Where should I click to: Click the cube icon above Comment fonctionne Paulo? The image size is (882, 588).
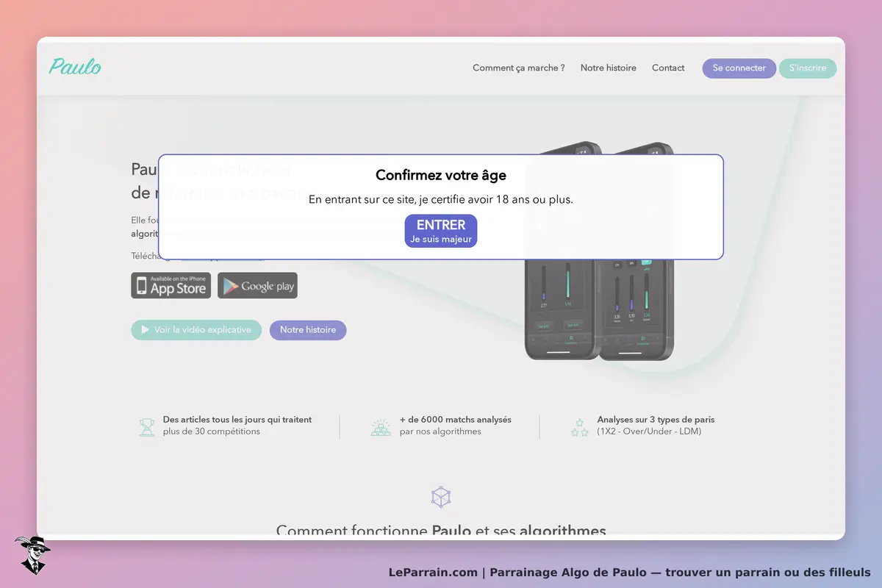click(x=441, y=497)
